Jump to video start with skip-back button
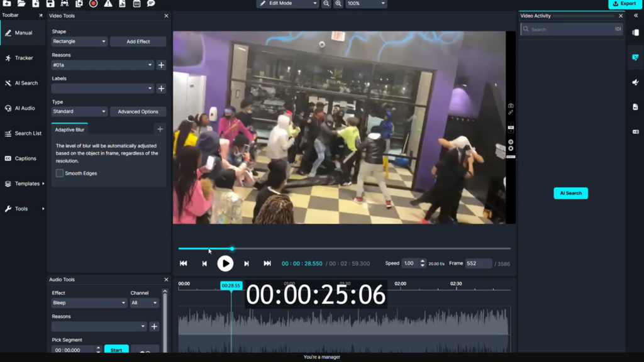The image size is (644, 362). click(183, 263)
